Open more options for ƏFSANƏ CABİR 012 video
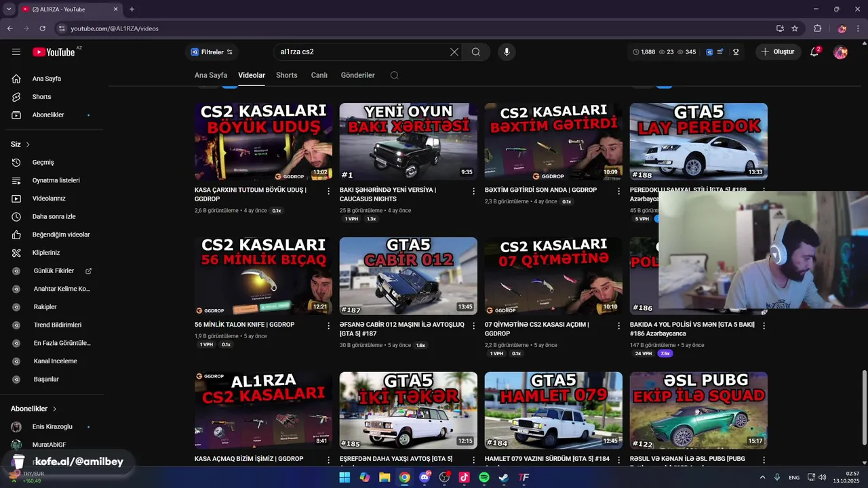The image size is (868, 488). pos(474,326)
